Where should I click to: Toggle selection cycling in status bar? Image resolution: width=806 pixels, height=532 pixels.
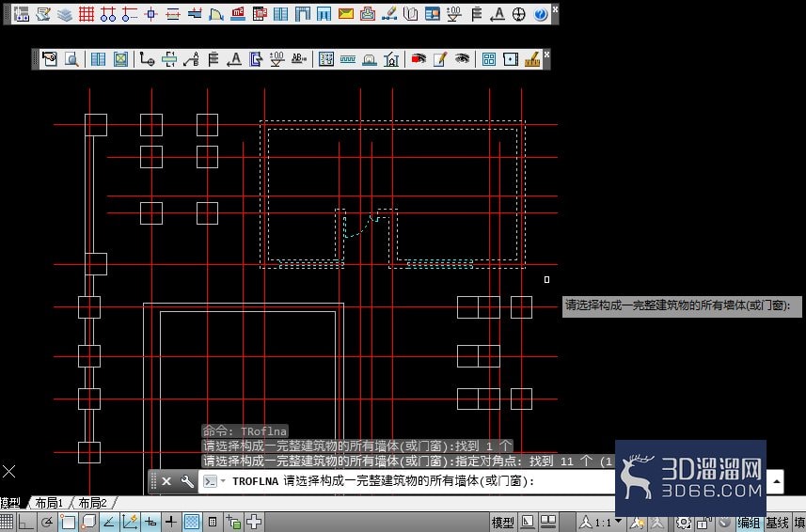click(233, 523)
